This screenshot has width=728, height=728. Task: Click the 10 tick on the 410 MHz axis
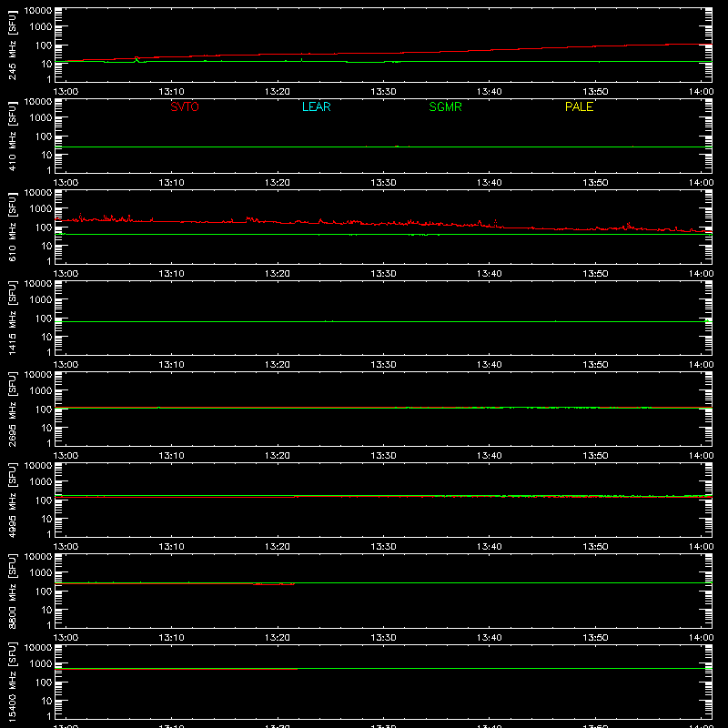pos(47,155)
